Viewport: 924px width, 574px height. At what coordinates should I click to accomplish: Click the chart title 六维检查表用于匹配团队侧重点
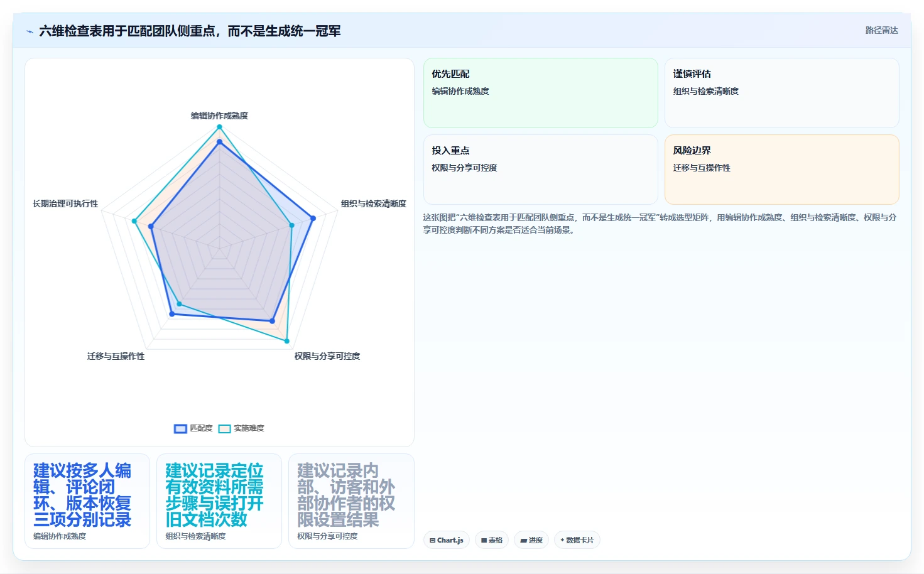pyautogui.click(x=190, y=31)
